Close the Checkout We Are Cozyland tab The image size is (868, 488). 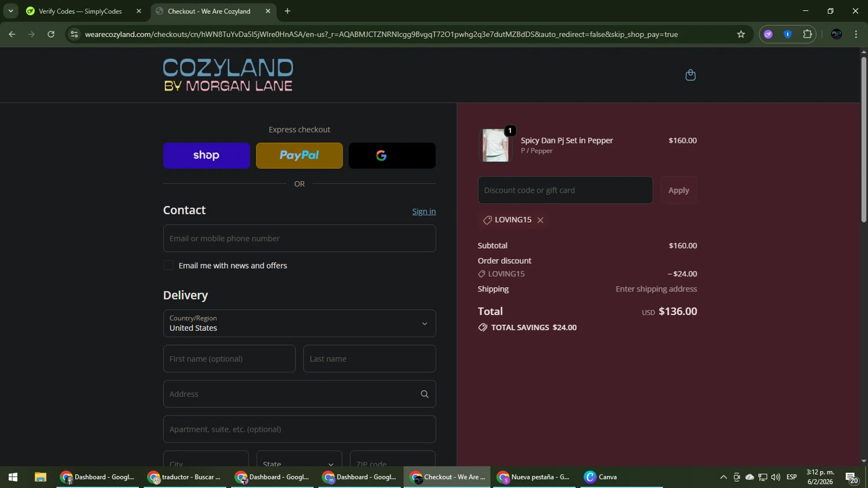pyautogui.click(x=268, y=11)
